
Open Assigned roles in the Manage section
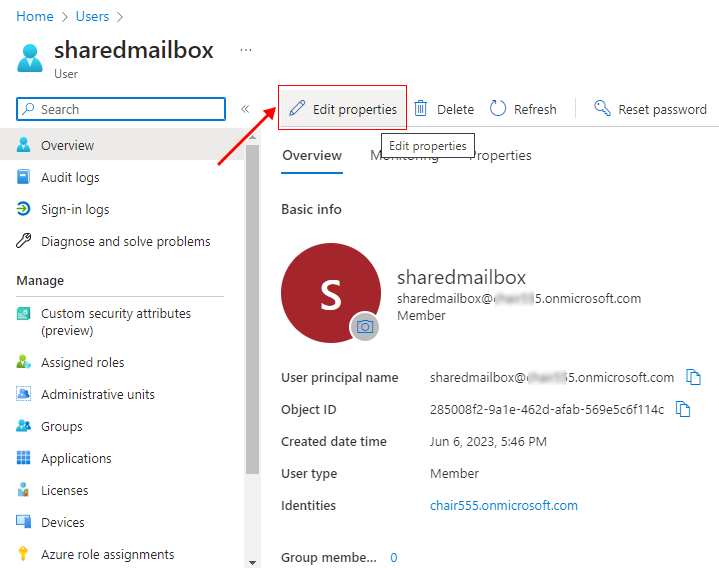tap(82, 362)
